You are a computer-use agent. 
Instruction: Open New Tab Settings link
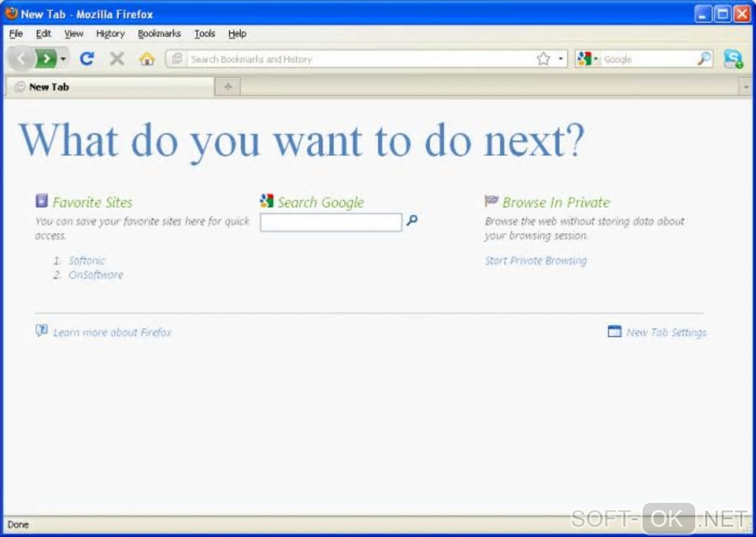coord(666,332)
